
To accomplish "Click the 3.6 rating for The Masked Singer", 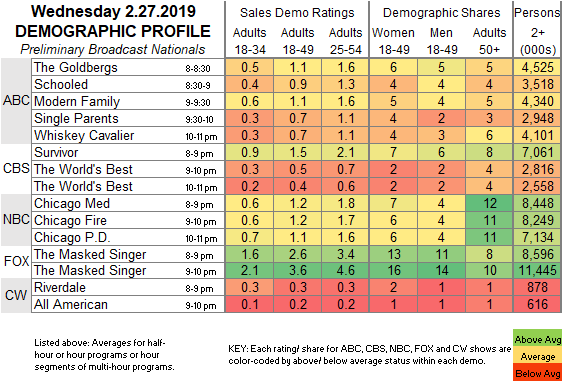I will pos(297,270).
